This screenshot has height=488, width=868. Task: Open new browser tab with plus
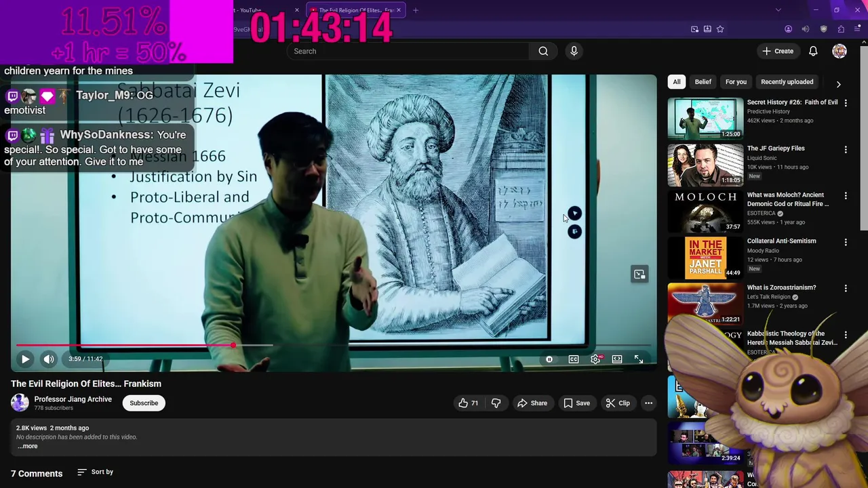coord(416,10)
